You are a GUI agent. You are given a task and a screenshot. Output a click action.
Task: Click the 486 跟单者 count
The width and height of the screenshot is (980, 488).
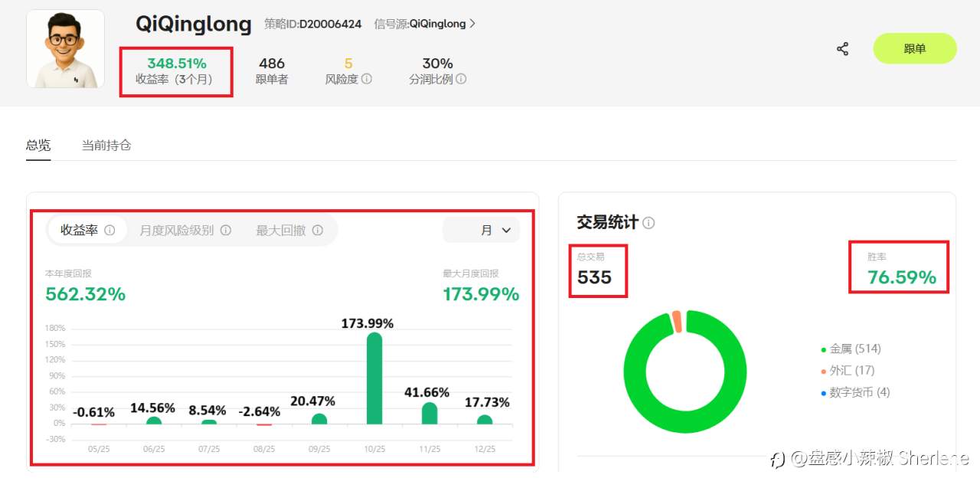(x=272, y=63)
